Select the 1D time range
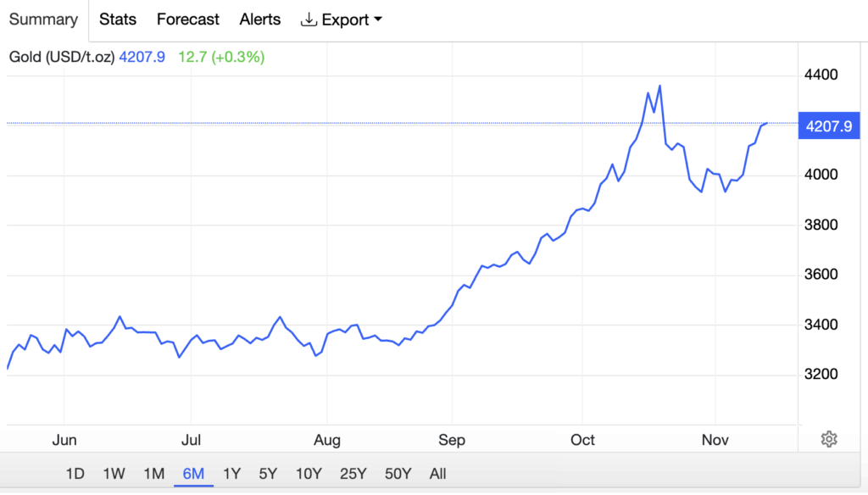Viewport: 868px width, 495px height. click(x=75, y=474)
